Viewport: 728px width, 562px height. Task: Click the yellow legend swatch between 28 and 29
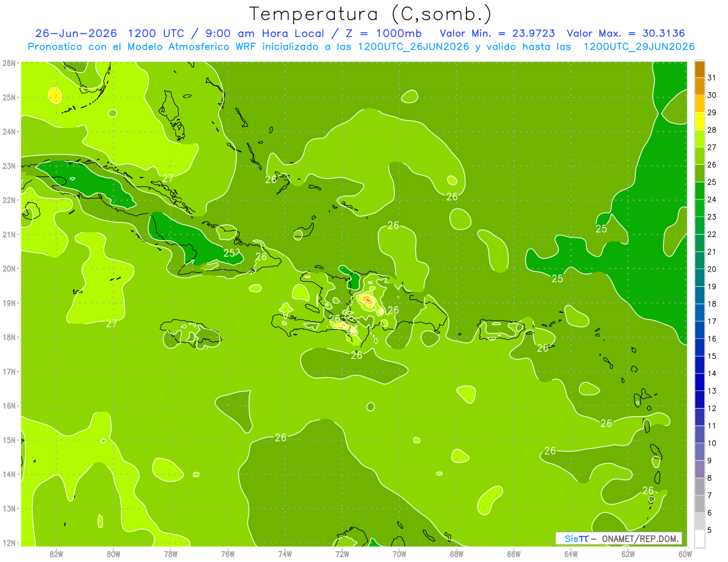tap(699, 121)
